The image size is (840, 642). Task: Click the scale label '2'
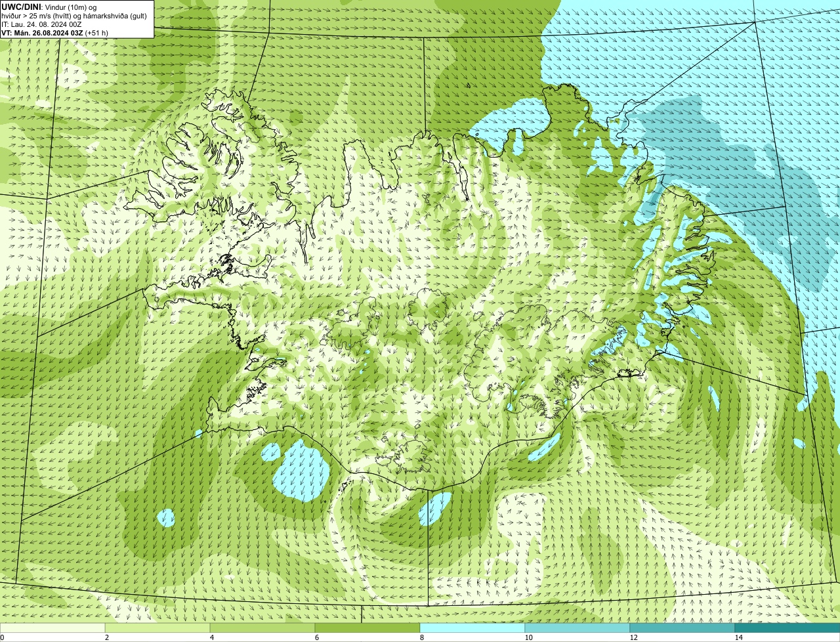pos(106,637)
